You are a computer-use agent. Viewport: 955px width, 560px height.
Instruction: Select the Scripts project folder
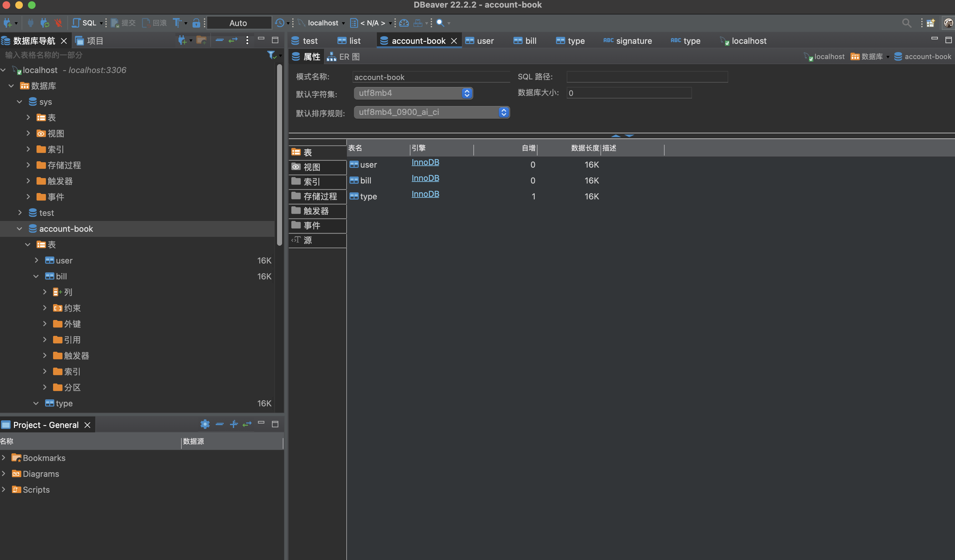click(31, 490)
